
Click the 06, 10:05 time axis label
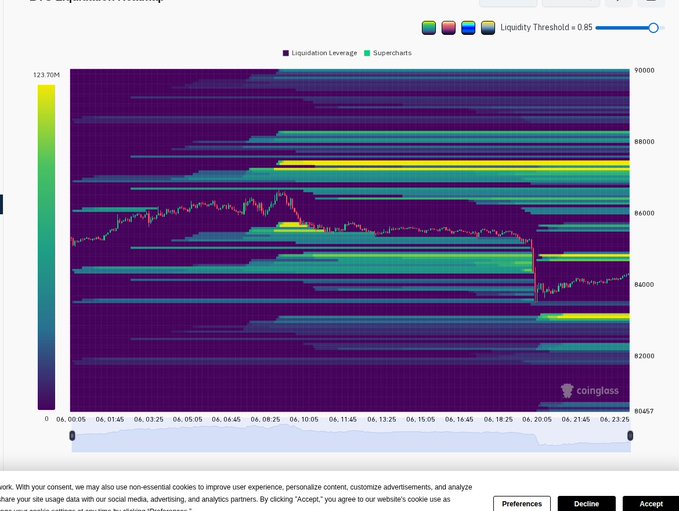click(x=304, y=419)
